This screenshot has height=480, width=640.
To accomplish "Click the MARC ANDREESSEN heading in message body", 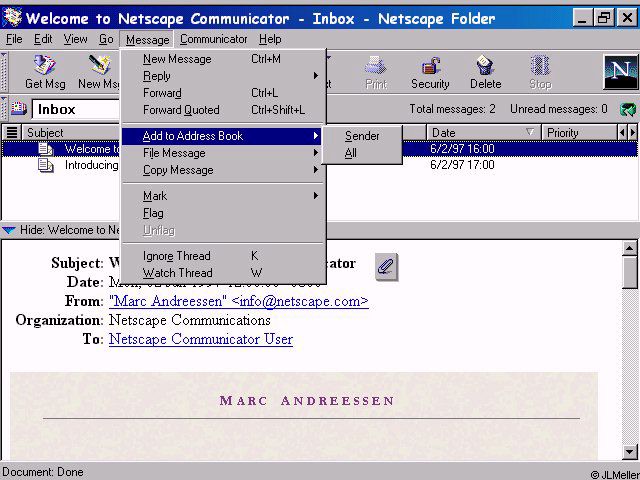I will 307,400.
